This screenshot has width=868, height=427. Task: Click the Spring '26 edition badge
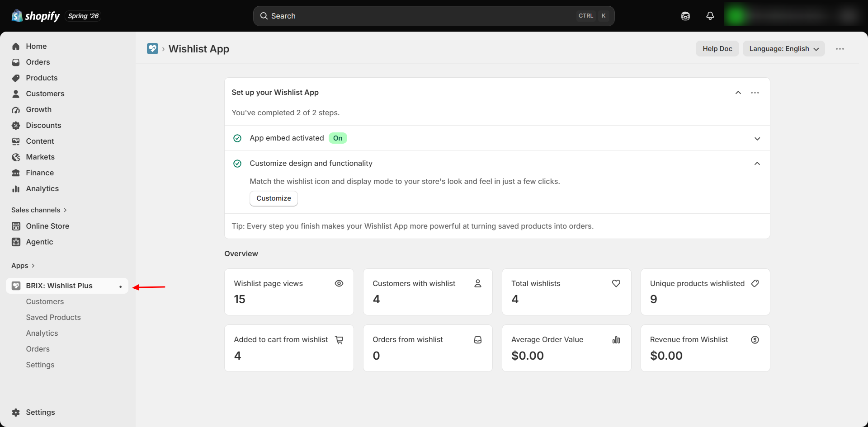point(83,16)
